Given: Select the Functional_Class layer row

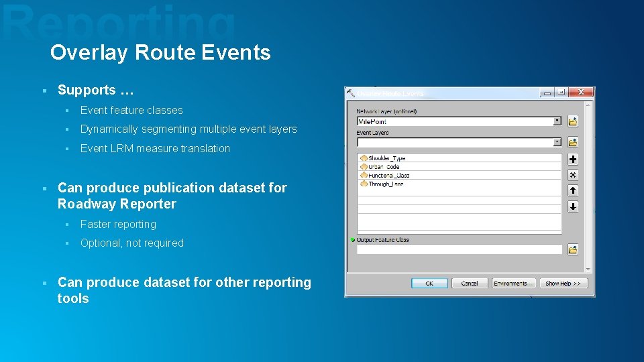Looking at the screenshot, I should (x=459, y=175).
